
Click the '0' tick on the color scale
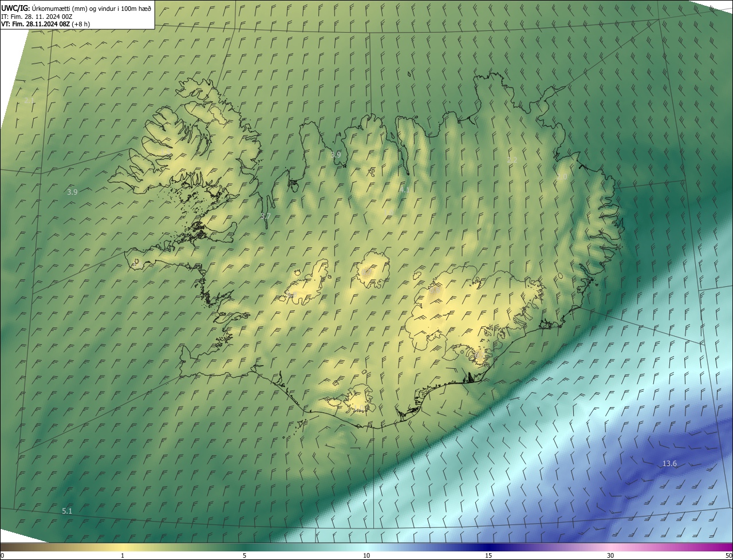click(x=2, y=555)
